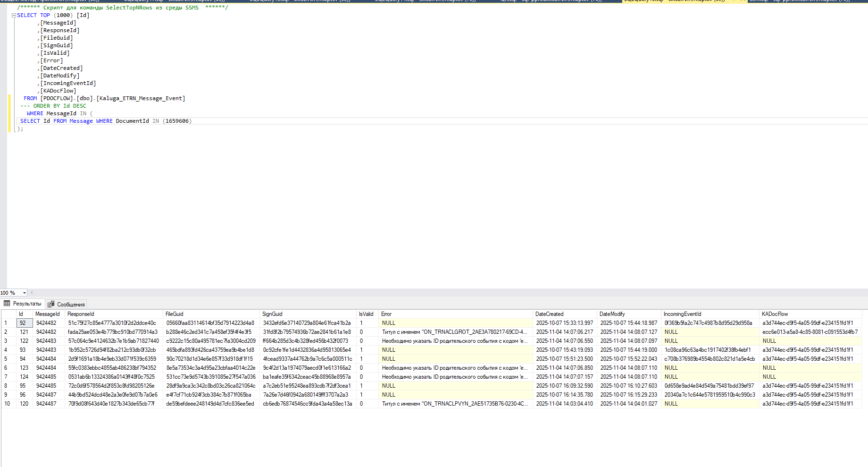Screen dimensions: 868x467
Task: Select the IncomingEventId column header
Action: (x=710, y=314)
